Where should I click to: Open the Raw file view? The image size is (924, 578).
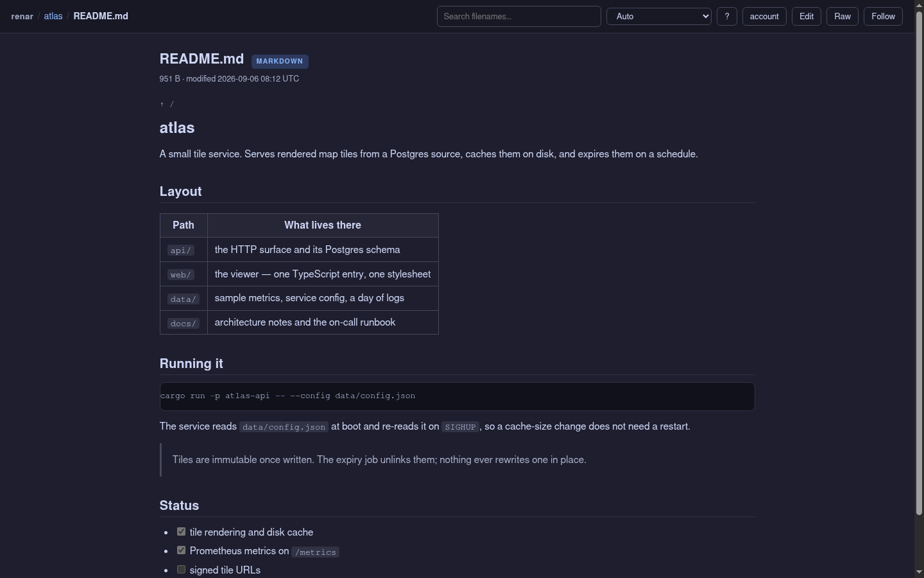843,17
